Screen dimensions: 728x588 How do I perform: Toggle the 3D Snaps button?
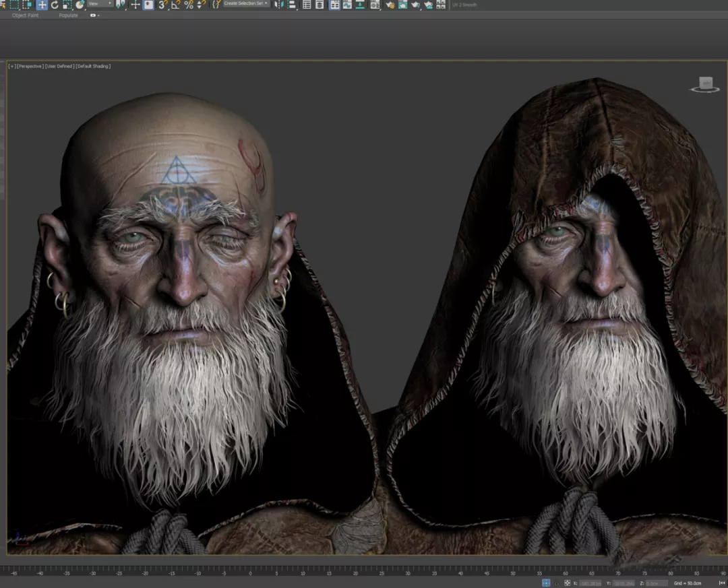click(x=162, y=5)
